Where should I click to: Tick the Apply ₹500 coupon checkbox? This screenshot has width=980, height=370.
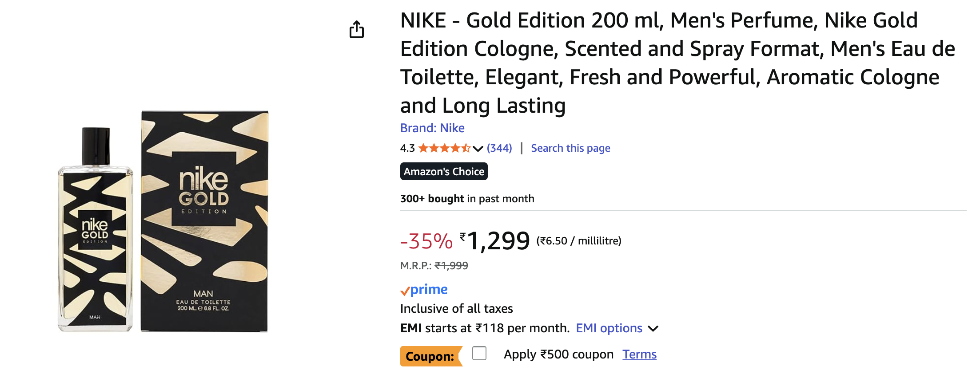(479, 354)
